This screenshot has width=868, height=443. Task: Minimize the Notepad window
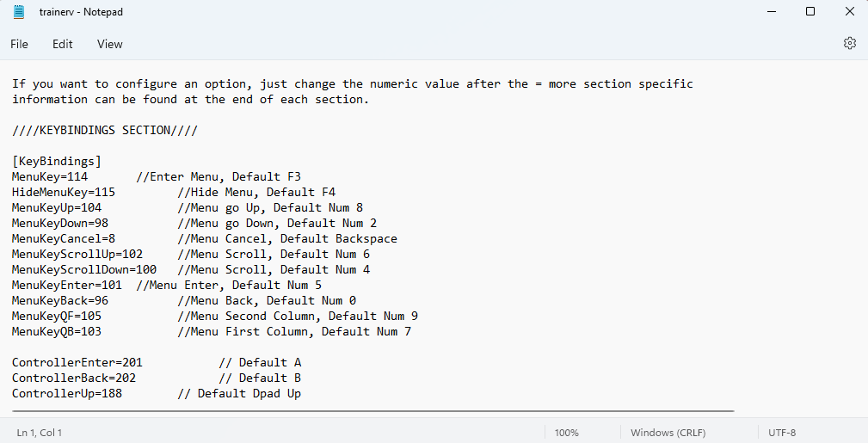tap(770, 12)
